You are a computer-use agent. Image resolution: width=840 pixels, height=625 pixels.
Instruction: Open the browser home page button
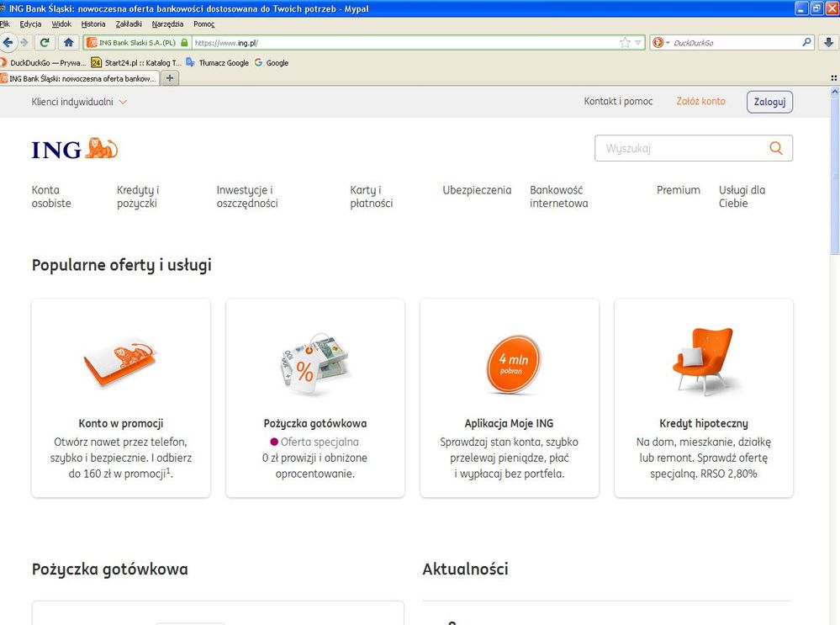tap(69, 42)
